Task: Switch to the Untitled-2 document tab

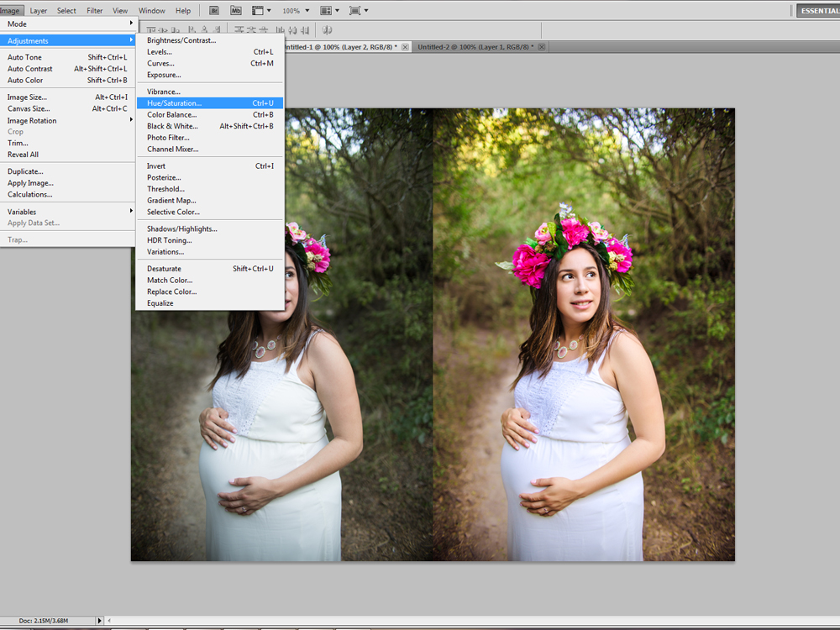Action: coord(475,47)
